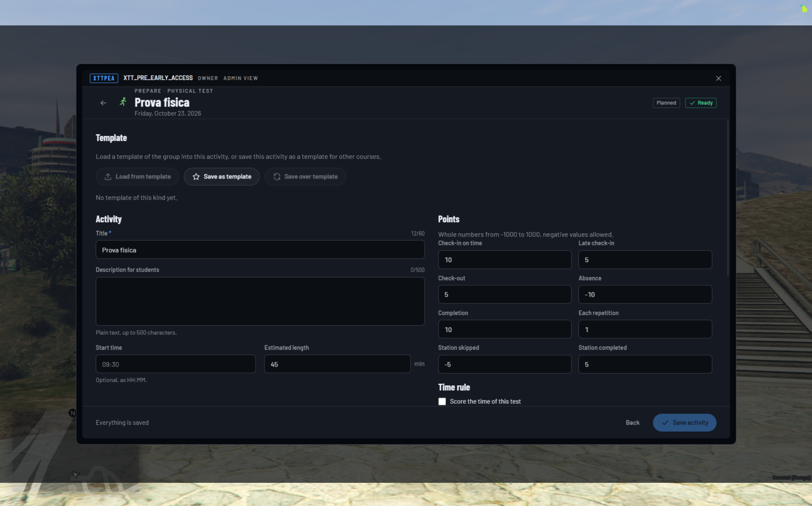Click the 12/60 title character counter
812x506 pixels.
coord(418,234)
